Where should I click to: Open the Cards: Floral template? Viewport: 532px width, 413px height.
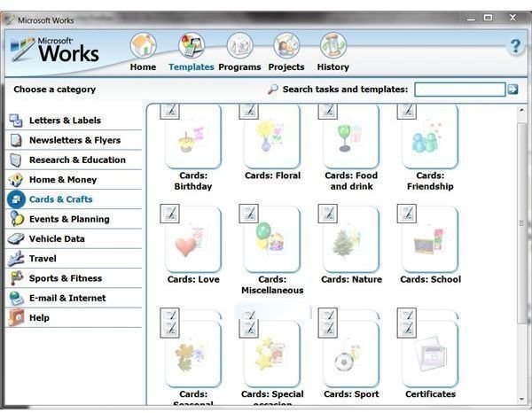[x=272, y=137]
